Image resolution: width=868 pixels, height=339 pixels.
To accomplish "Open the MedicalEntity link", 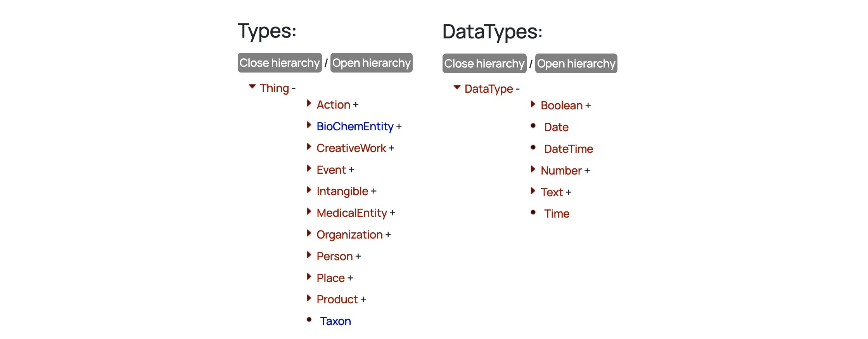I will click(x=351, y=213).
